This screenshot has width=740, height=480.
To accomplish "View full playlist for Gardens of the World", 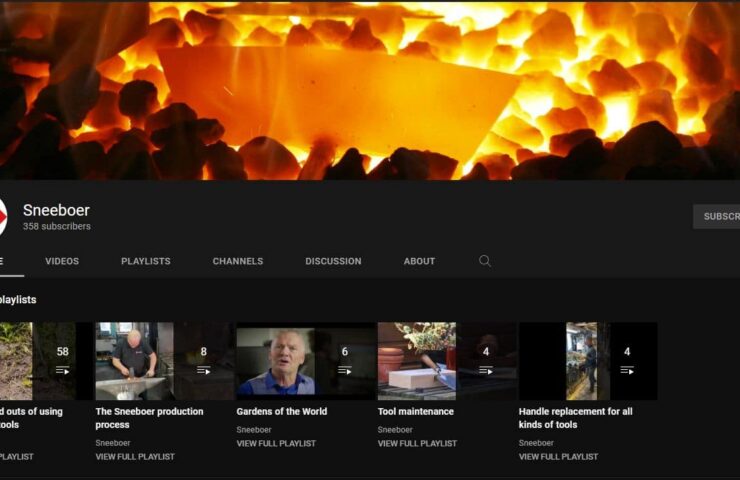I will click(x=276, y=444).
